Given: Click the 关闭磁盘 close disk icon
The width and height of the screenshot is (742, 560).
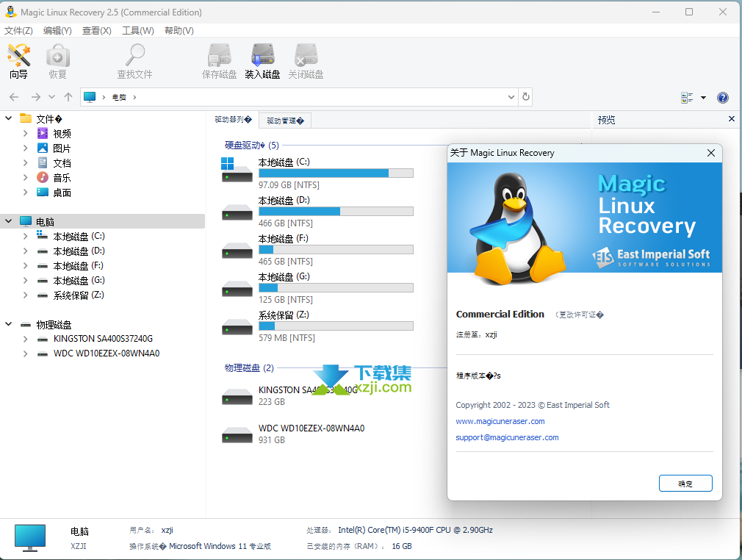Looking at the screenshot, I should [x=306, y=61].
